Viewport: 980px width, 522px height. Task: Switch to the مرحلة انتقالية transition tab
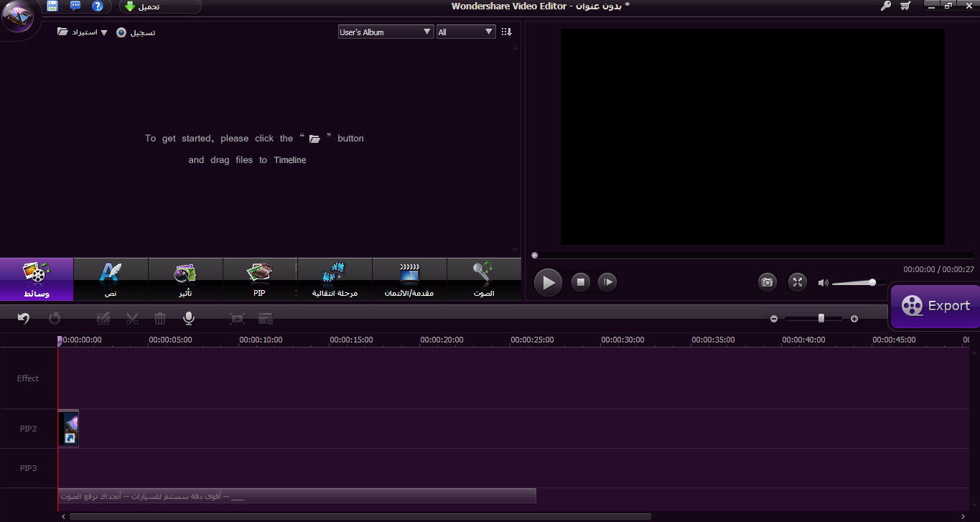(335, 279)
